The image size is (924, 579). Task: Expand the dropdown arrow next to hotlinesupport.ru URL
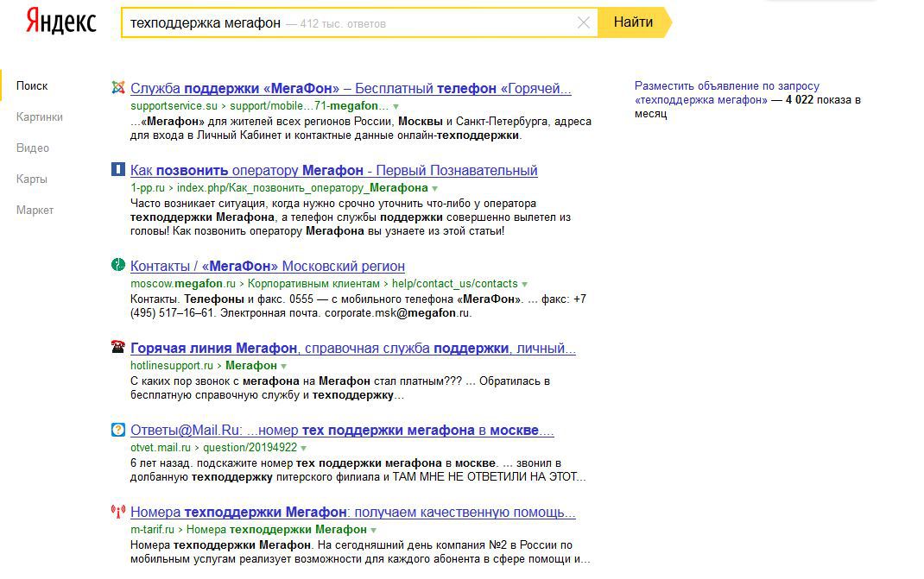point(283,366)
